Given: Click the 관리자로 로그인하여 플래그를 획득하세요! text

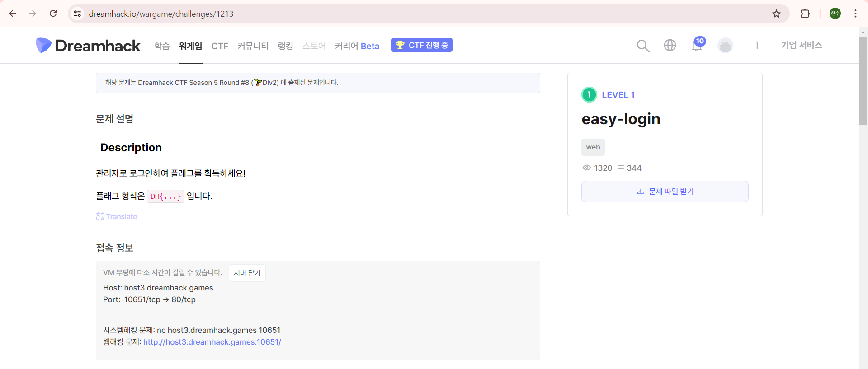Looking at the screenshot, I should click(x=171, y=173).
